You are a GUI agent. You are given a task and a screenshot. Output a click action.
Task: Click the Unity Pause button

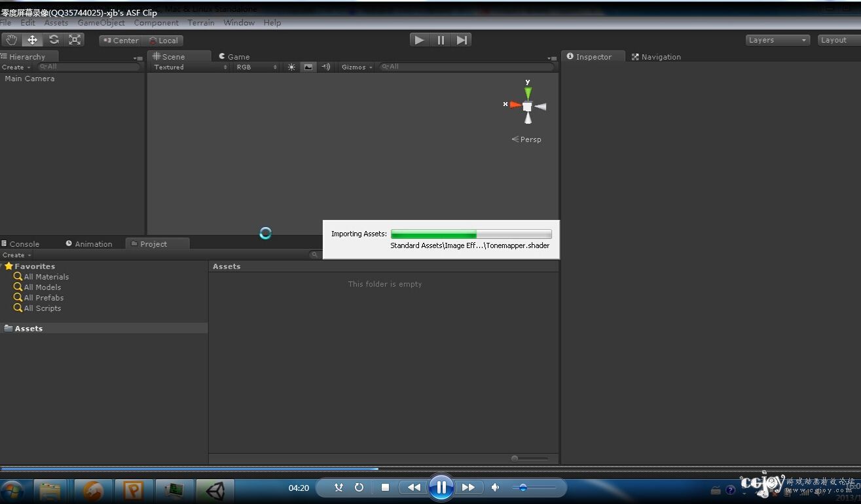pos(441,40)
